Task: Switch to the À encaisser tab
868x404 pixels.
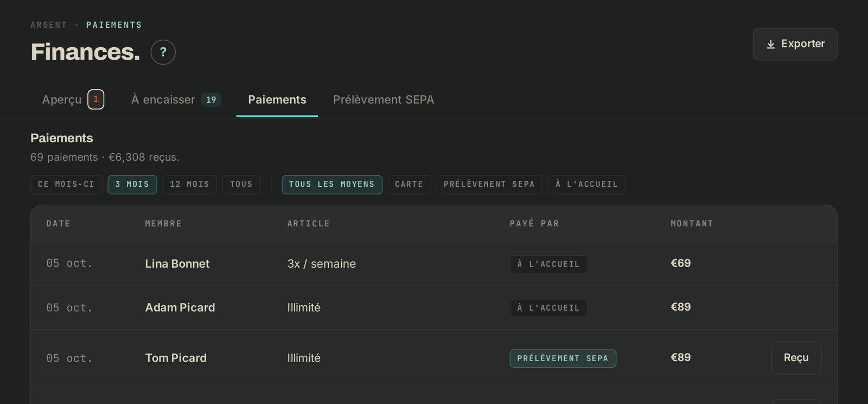Action: [x=176, y=99]
